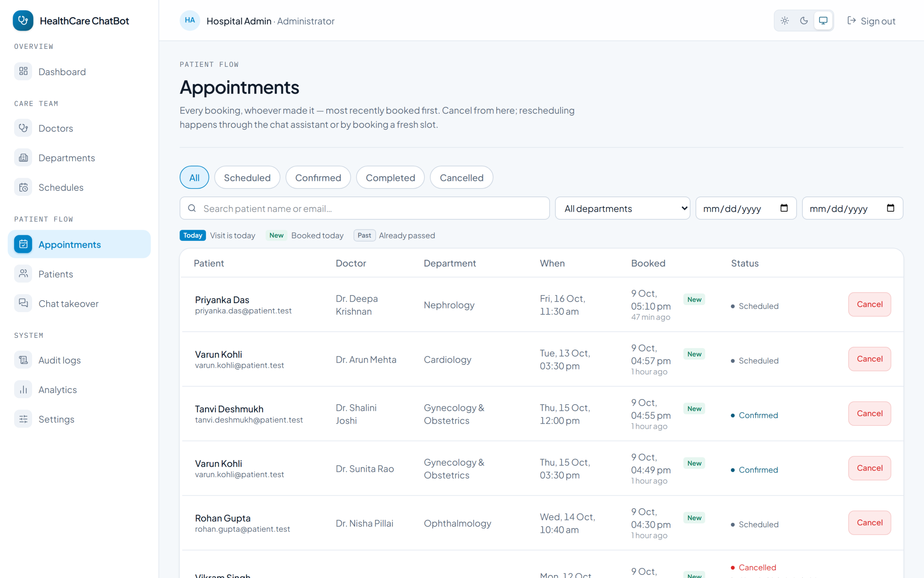
Task: Click the HA avatar badge
Action: coord(190,21)
